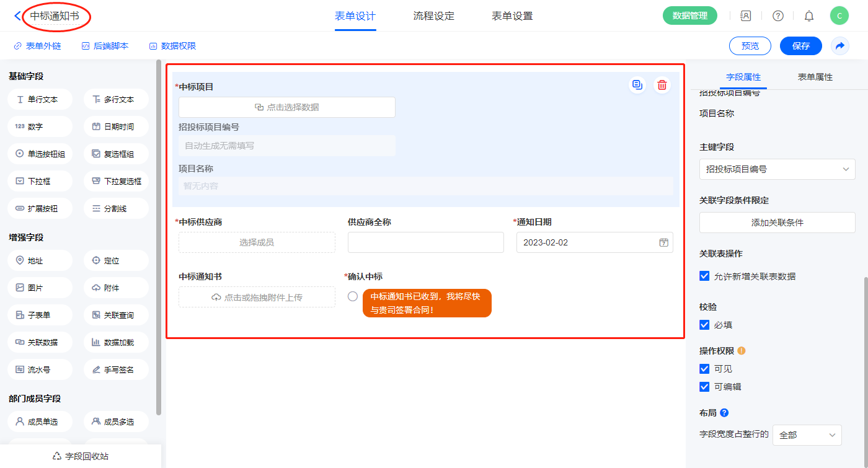Screen dimensions: 868x468
Task: Copy the 中标项目 field using duplicate icon
Action: pyautogui.click(x=637, y=86)
